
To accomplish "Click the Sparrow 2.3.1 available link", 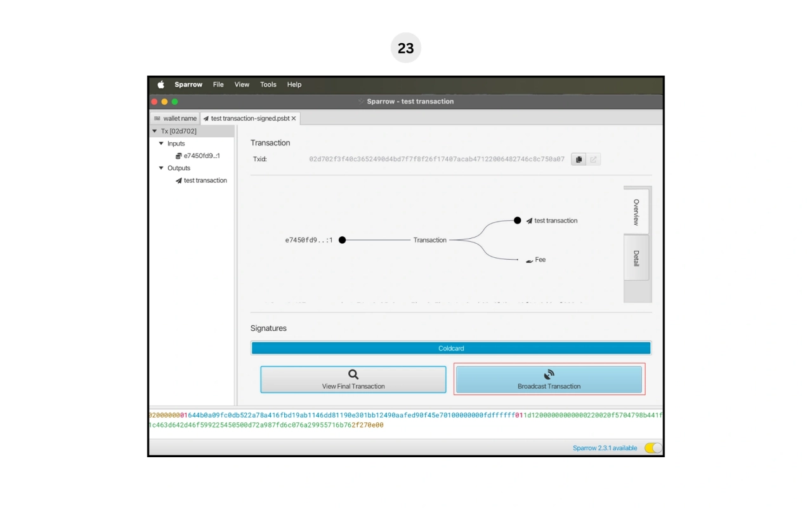I will pos(605,448).
